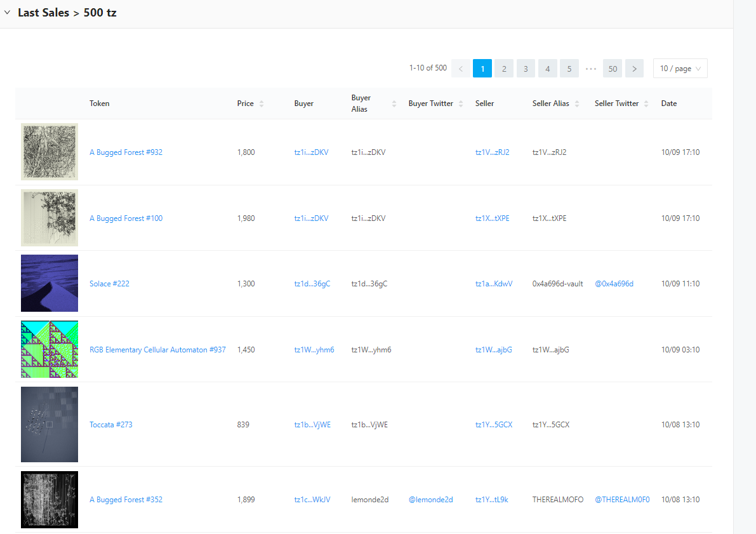Sort by Buyer Twitter column
Screen dimensions: 756x534
pos(460,103)
